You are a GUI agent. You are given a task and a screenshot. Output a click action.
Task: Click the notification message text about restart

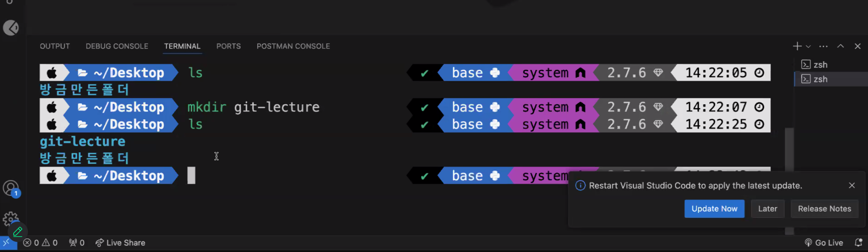click(695, 186)
